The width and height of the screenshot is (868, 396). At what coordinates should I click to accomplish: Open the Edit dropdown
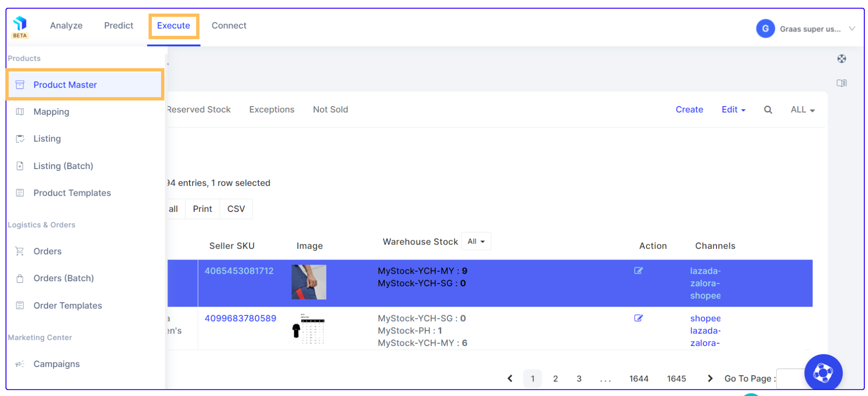[733, 109]
